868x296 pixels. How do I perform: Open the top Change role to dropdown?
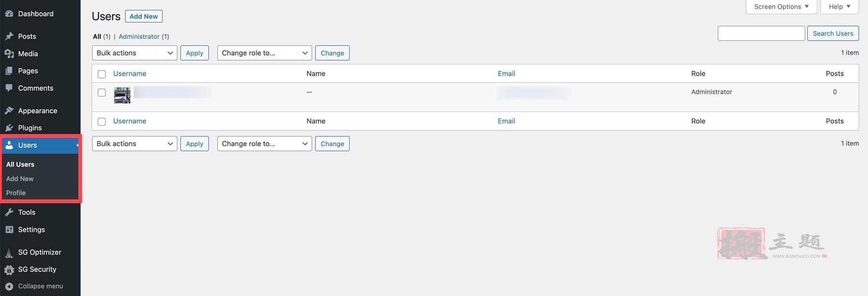(x=265, y=53)
